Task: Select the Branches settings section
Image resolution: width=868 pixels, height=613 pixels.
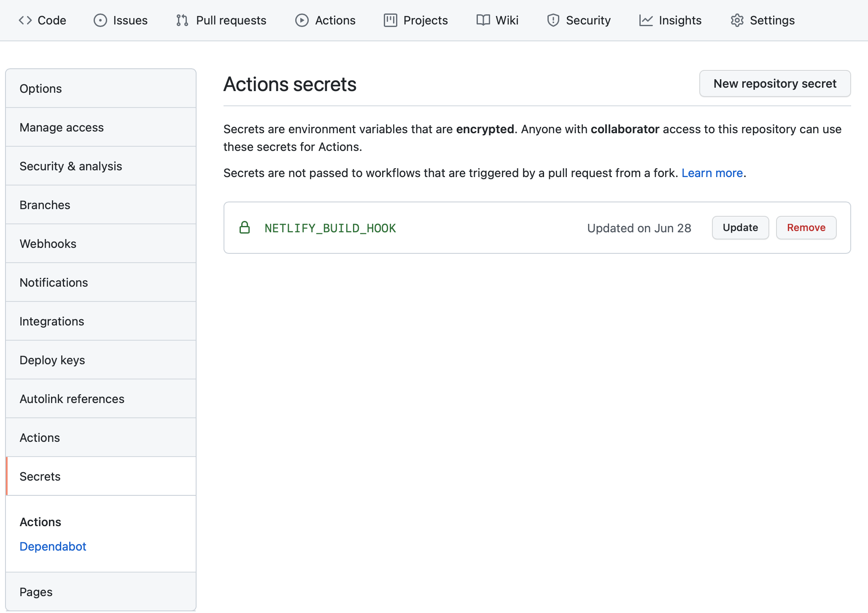Action: [x=45, y=205]
